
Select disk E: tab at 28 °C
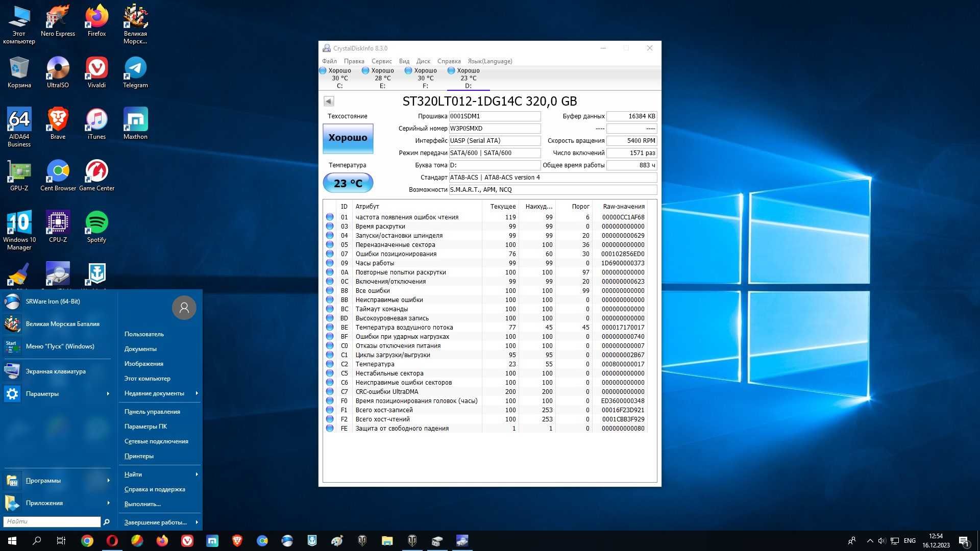382,78
